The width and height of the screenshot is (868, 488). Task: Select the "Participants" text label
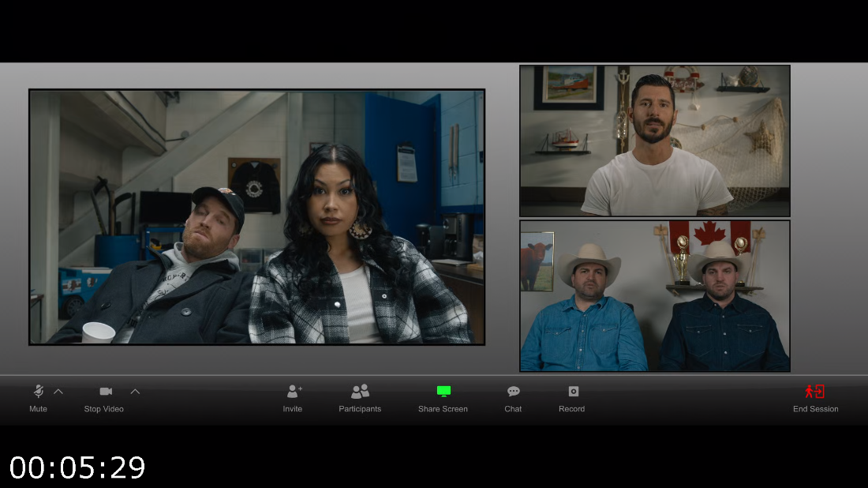point(360,409)
